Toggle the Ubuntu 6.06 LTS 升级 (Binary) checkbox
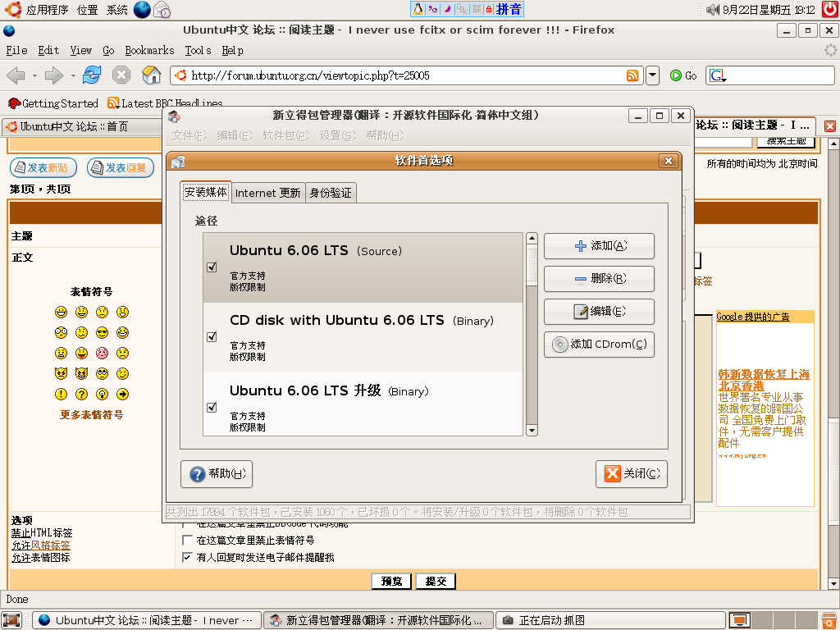The height and width of the screenshot is (630, 840). [x=212, y=407]
